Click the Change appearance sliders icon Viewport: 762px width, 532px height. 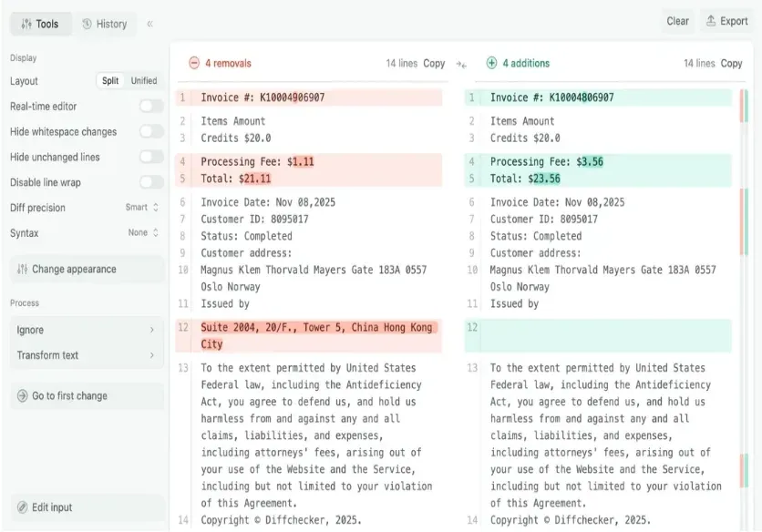click(x=23, y=269)
